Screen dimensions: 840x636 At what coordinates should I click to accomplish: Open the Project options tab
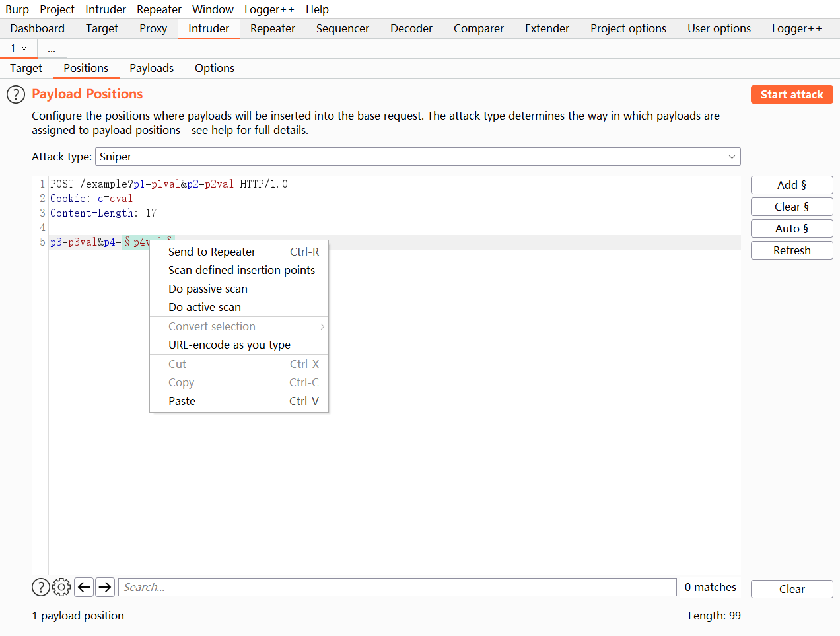tap(629, 28)
